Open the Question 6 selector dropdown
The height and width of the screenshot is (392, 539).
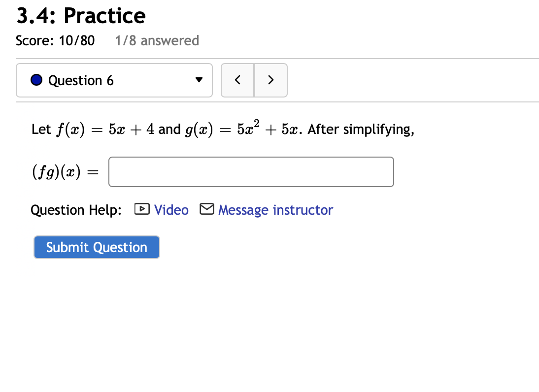pos(114,80)
